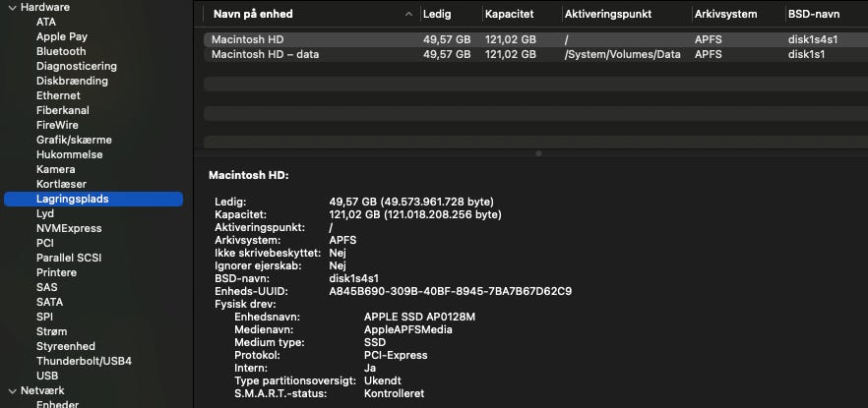Click the disk1s1 cell in the table
Screen dimensions: 868x408
click(x=807, y=54)
